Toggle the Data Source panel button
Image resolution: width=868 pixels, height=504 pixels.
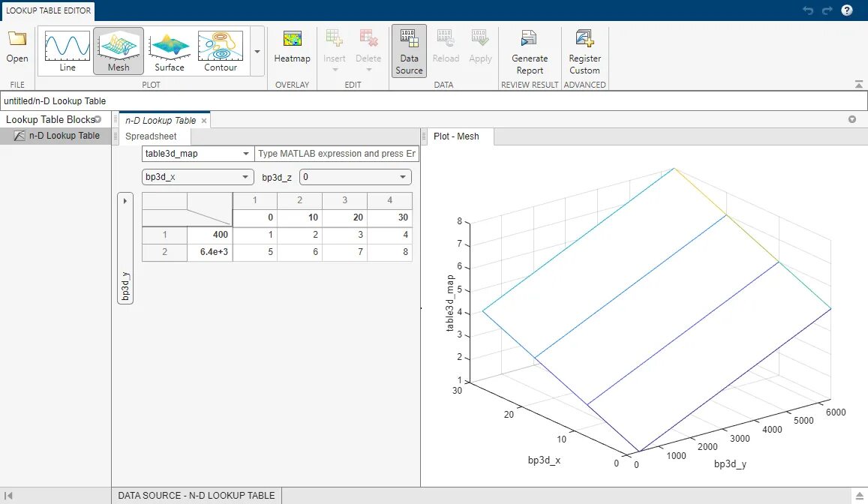[409, 51]
